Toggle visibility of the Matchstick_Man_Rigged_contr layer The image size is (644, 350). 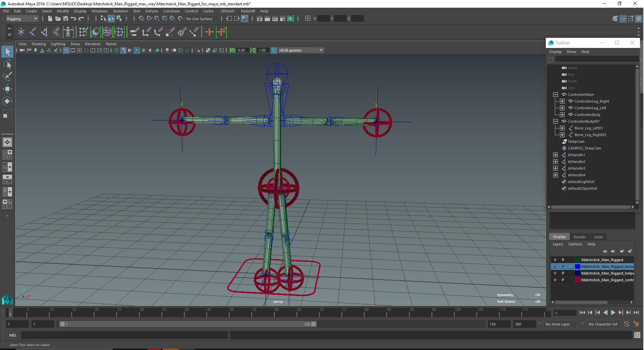(x=555, y=280)
